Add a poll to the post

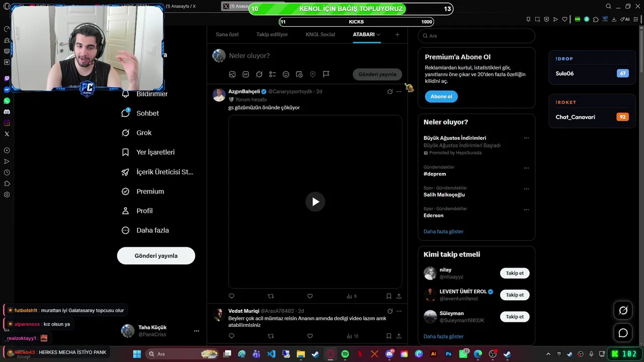[x=273, y=74]
